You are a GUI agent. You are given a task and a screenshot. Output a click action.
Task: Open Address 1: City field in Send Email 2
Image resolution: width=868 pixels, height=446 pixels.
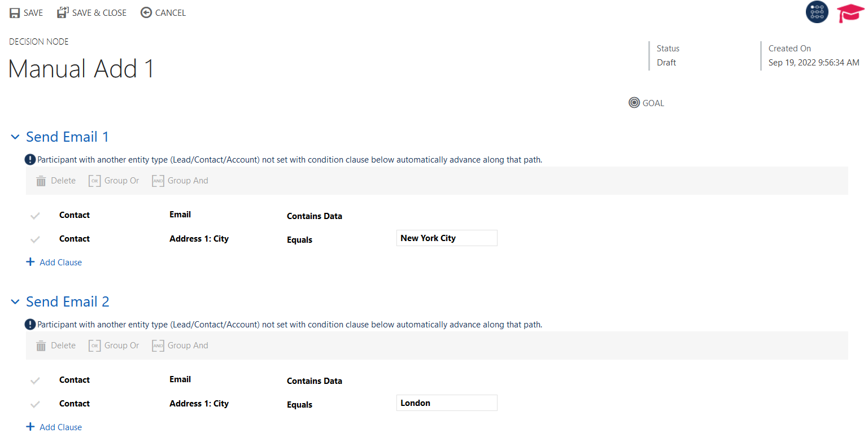tap(199, 404)
